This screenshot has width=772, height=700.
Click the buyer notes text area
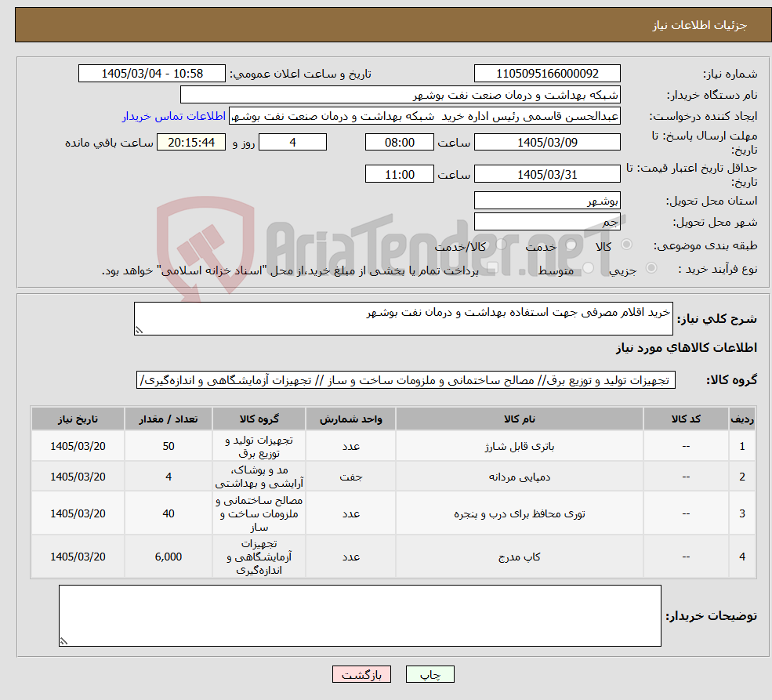pyautogui.click(x=360, y=616)
